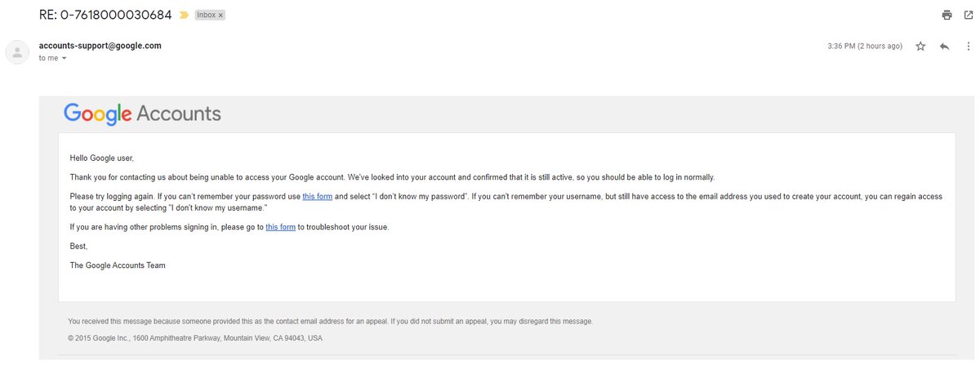Screen dimensions: 980x370
Task: Click the © 2015 Google Inc. address line
Action: coord(195,337)
